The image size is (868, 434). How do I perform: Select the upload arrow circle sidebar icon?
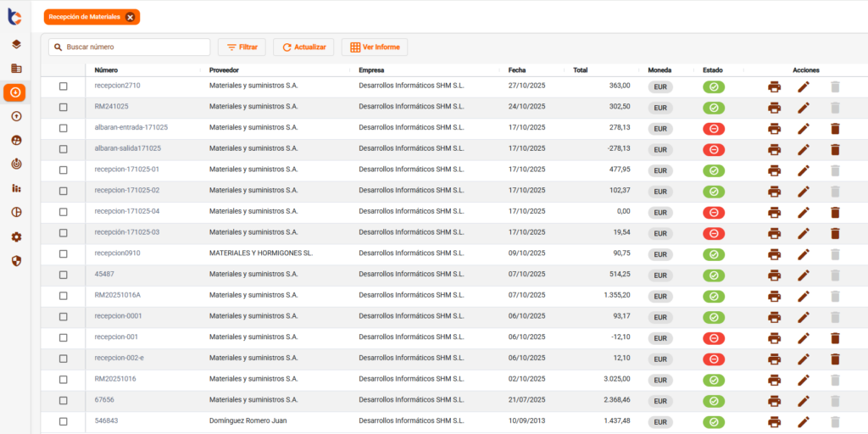pyautogui.click(x=16, y=116)
